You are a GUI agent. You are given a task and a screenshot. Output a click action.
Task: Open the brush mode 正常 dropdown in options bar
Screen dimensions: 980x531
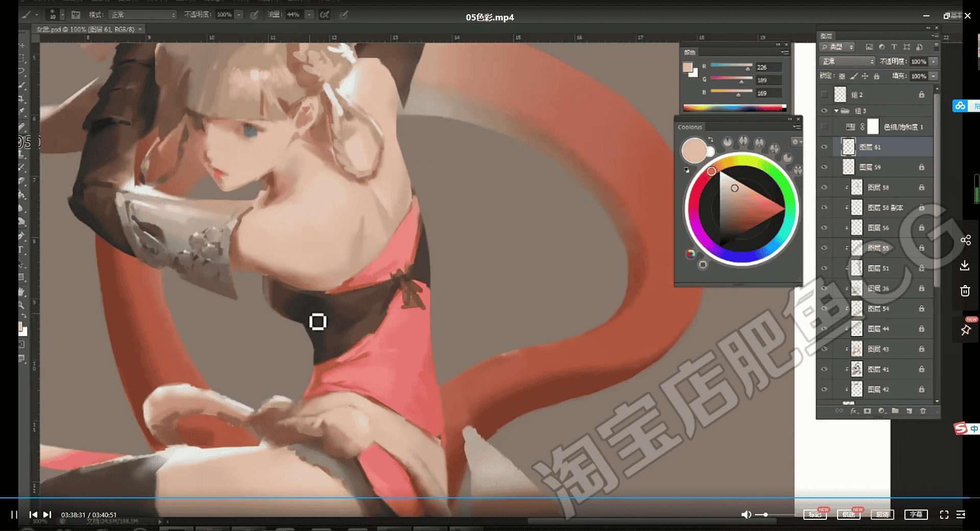pos(142,15)
